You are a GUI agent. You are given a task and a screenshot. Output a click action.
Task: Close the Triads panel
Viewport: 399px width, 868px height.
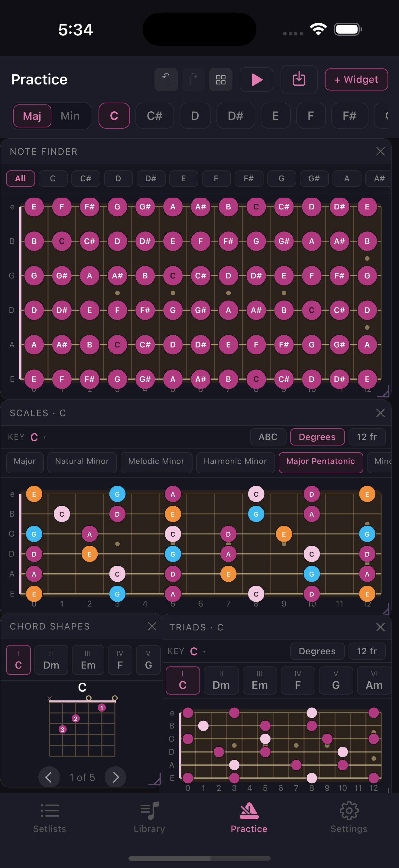(x=380, y=627)
